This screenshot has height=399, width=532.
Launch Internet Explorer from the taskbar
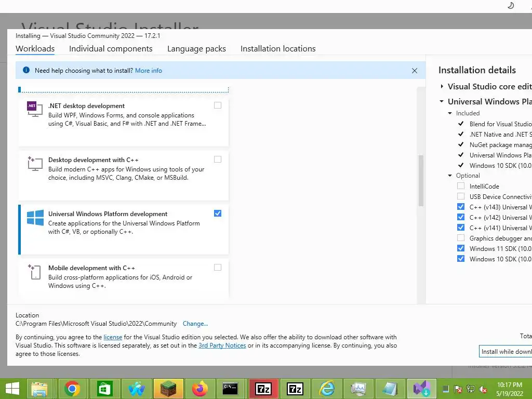(x=327, y=389)
